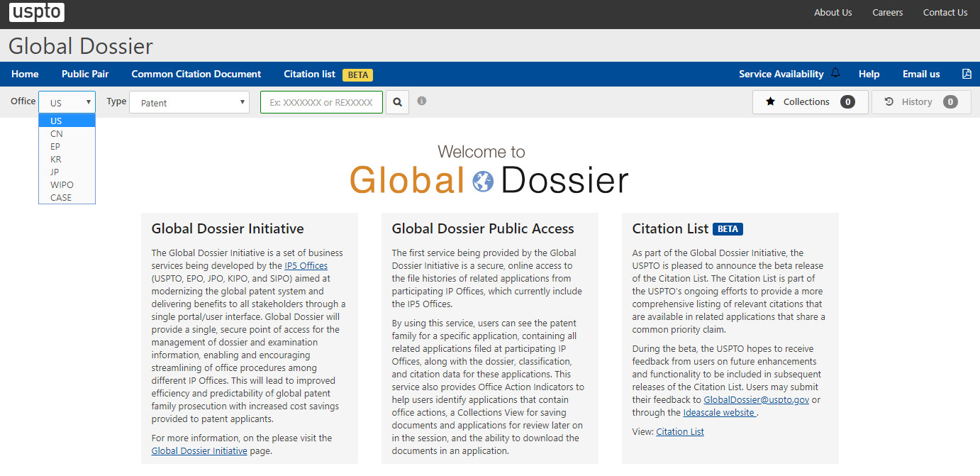Follow the IP5 Offices link
Screen dimensions: 980x476
coord(306,265)
